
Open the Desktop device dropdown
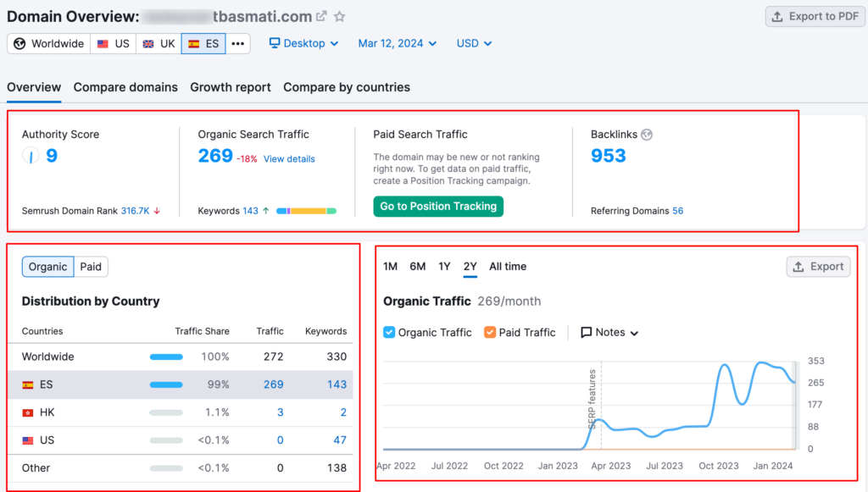point(303,43)
